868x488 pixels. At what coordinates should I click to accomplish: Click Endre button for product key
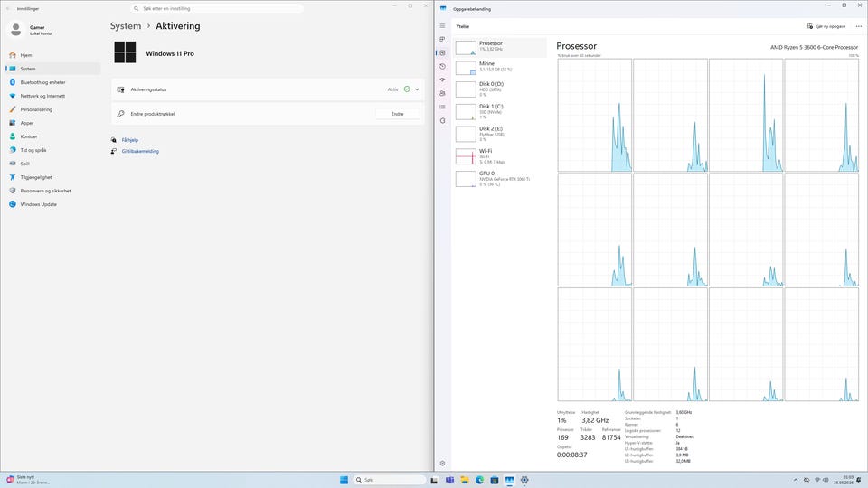[x=398, y=114]
